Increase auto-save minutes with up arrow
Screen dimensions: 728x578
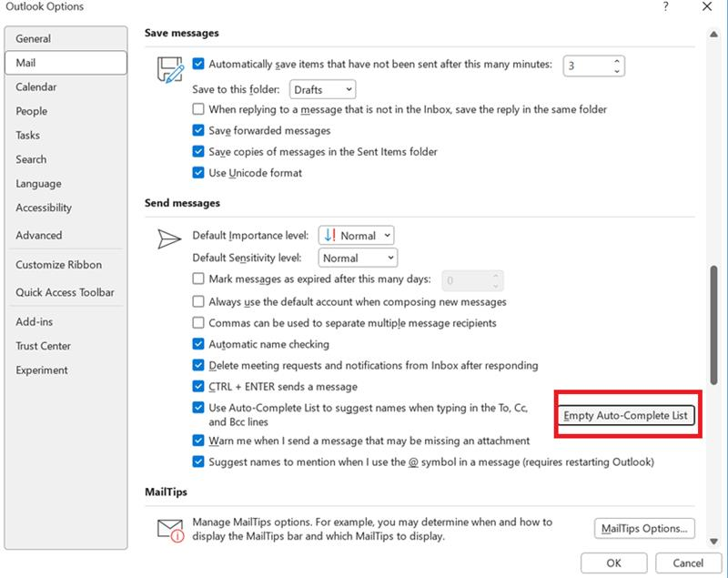617,61
